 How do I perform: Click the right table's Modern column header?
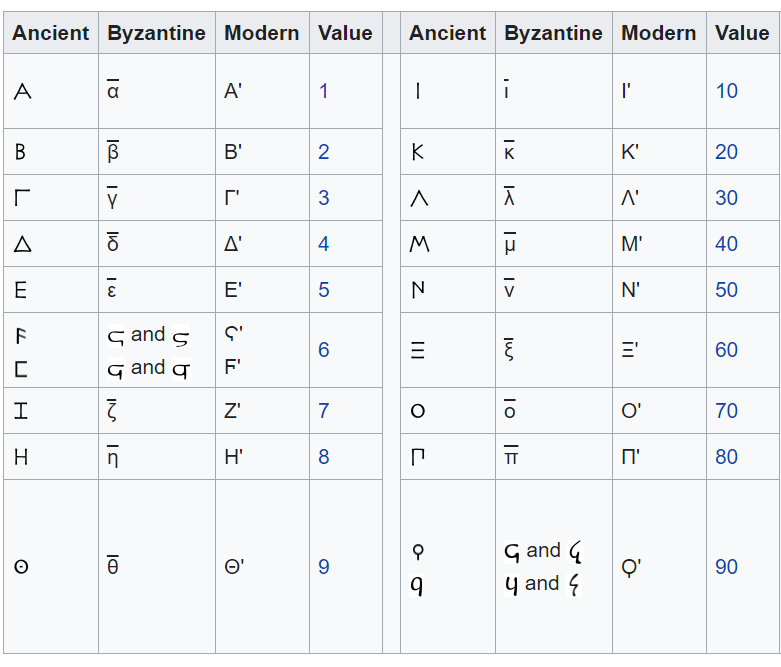pyautogui.click(x=658, y=33)
